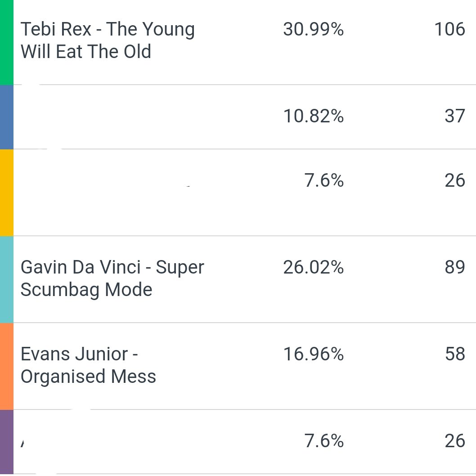Select the 58 vote count
The image size is (476, 476).
[455, 354]
